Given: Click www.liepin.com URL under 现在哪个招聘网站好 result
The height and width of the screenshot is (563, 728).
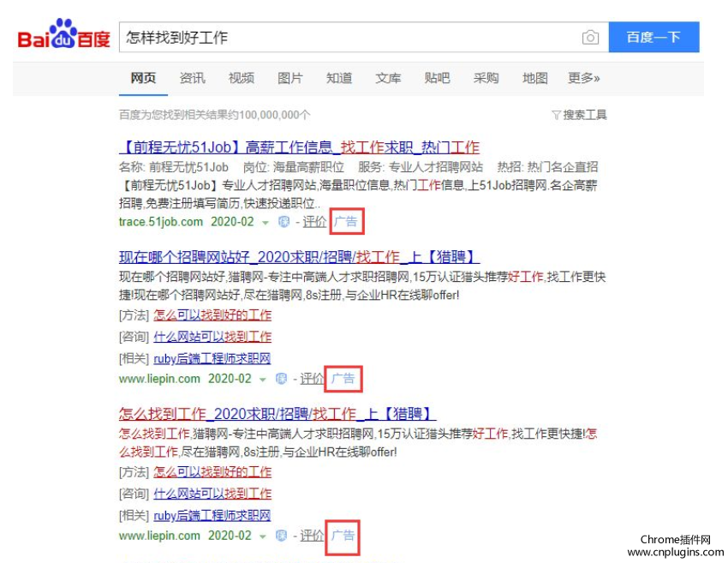Looking at the screenshot, I should [159, 379].
